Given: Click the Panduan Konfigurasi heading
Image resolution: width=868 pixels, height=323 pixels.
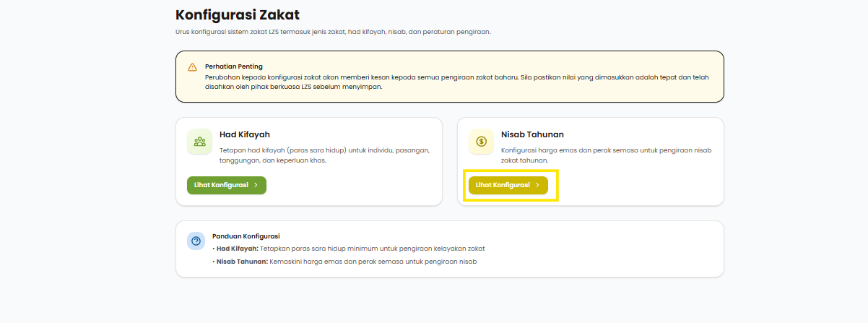Looking at the screenshot, I should coord(246,236).
